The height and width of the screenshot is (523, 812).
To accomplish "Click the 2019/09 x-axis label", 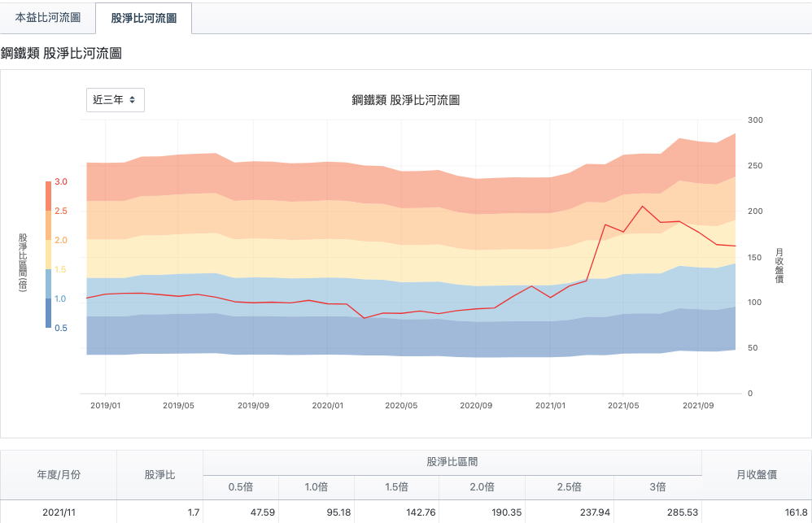I will [x=253, y=405].
